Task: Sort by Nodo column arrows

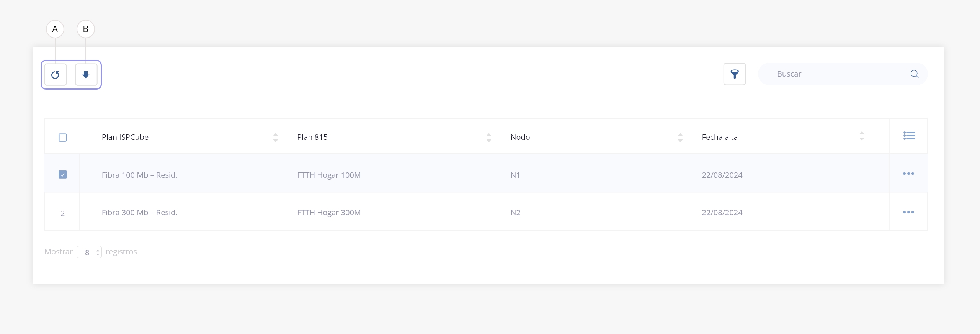Action: click(x=680, y=138)
